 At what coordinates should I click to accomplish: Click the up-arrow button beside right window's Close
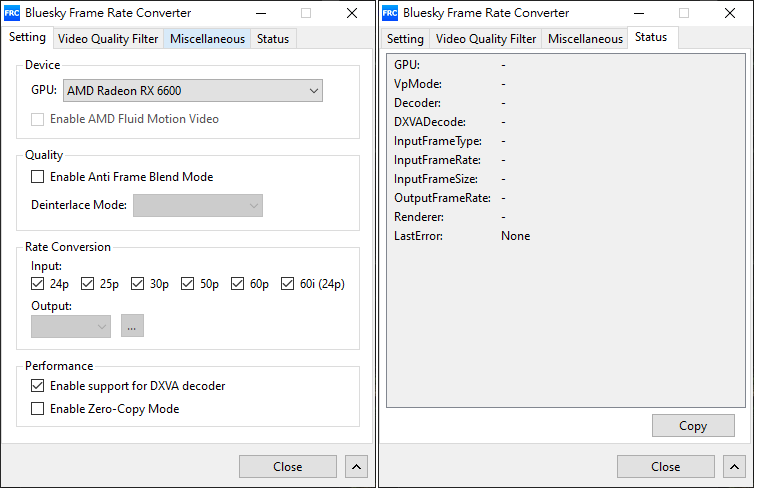[x=734, y=466]
